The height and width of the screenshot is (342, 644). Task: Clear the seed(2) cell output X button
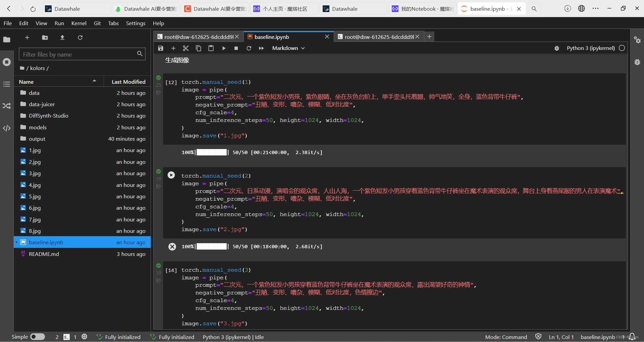coord(172,247)
